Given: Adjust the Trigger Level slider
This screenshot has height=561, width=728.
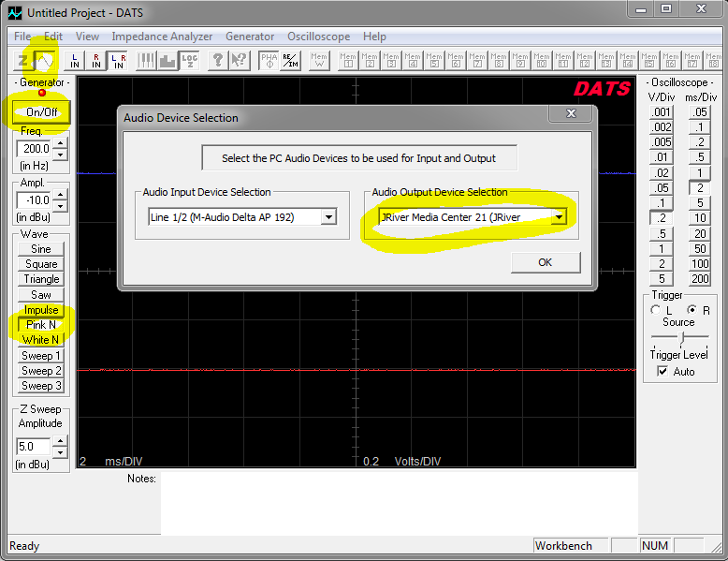Looking at the screenshot, I should tap(681, 336).
